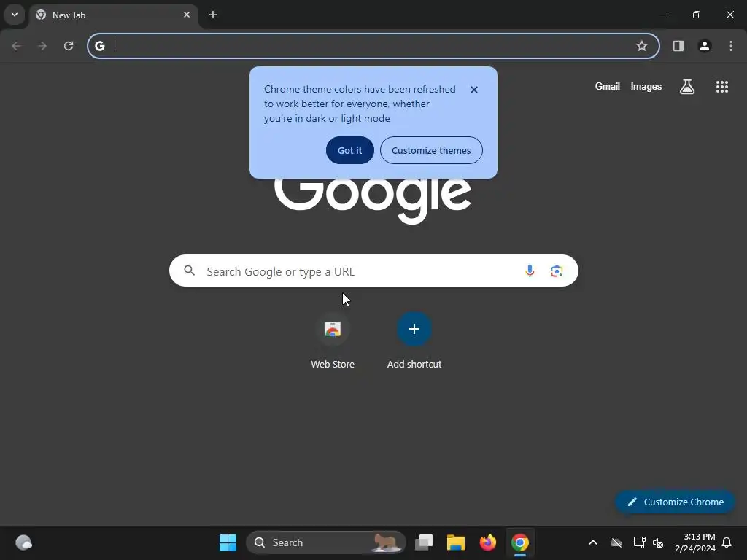747x560 pixels.
Task: Dismiss the theme colors popup
Action: [474, 90]
